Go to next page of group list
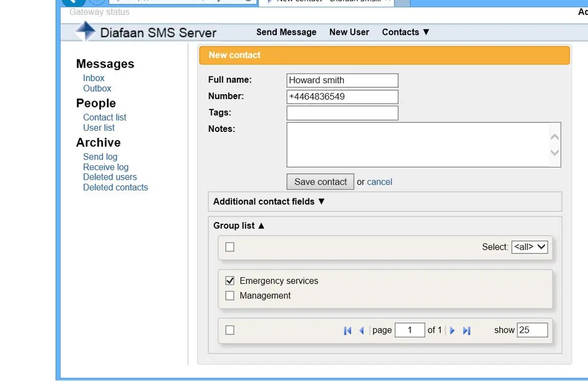The height and width of the screenshot is (381, 588). (x=452, y=331)
